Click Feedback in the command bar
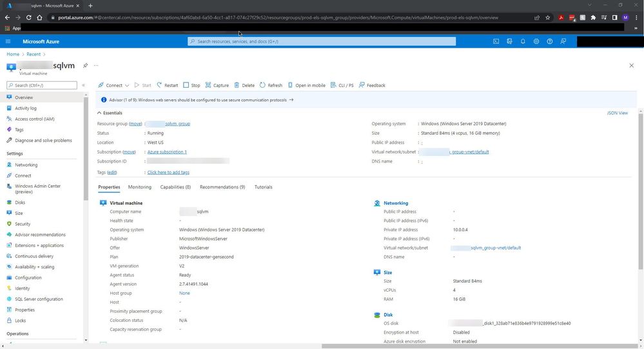This screenshot has width=644, height=349. tap(372, 85)
